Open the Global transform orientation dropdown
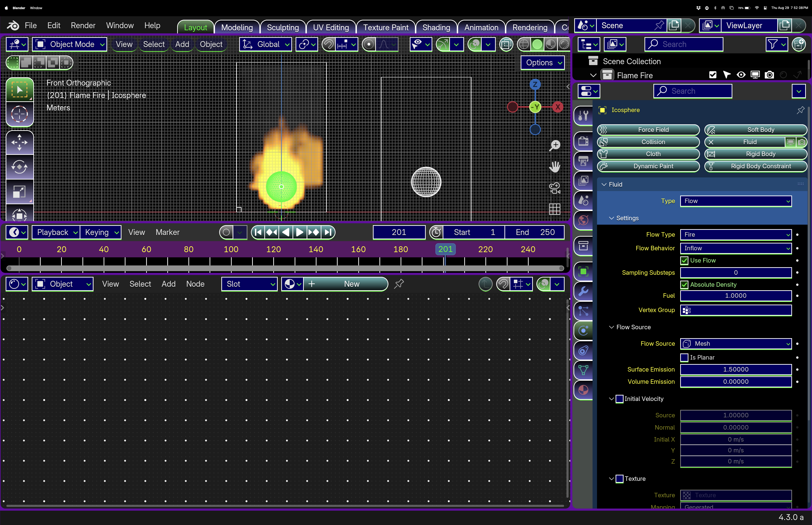The width and height of the screenshot is (812, 525). (266, 44)
